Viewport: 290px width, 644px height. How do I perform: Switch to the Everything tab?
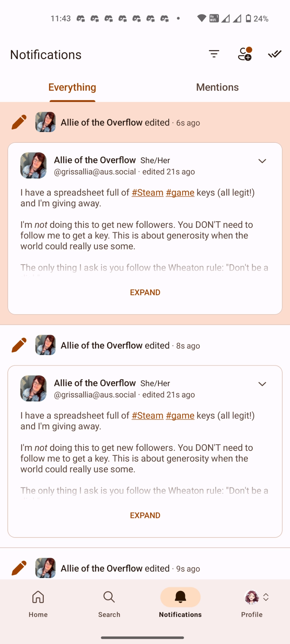click(72, 87)
